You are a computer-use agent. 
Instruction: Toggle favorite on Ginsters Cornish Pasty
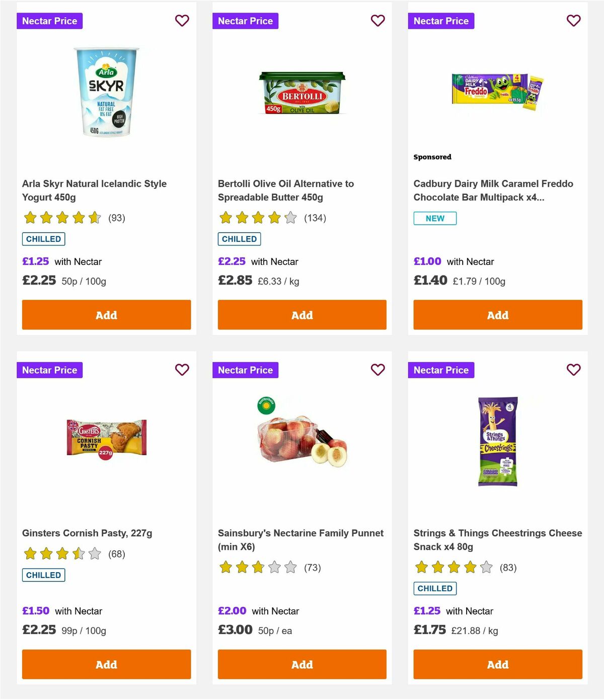[x=182, y=370]
